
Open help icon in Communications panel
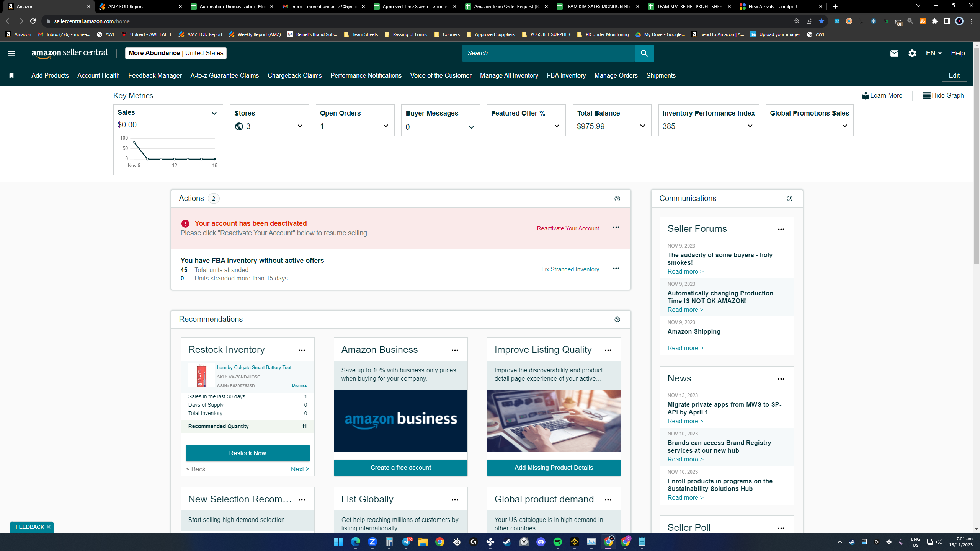click(x=789, y=199)
